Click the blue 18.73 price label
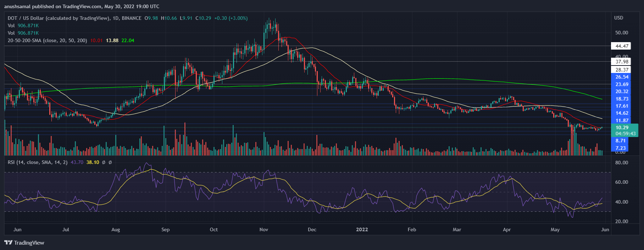The image size is (644, 250). [x=622, y=99]
